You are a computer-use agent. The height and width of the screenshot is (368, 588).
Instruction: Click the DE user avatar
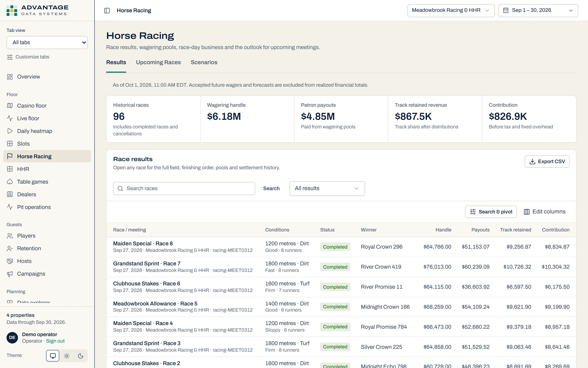[x=12, y=338]
